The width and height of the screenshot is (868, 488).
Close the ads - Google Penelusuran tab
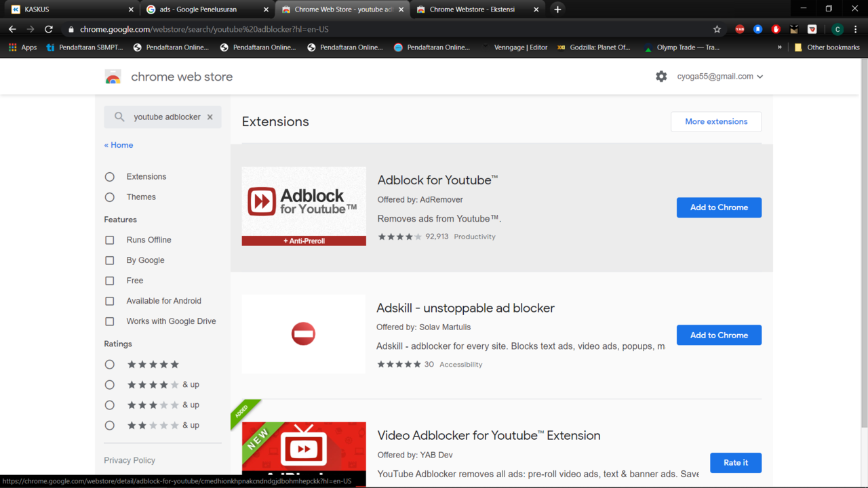[266, 9]
